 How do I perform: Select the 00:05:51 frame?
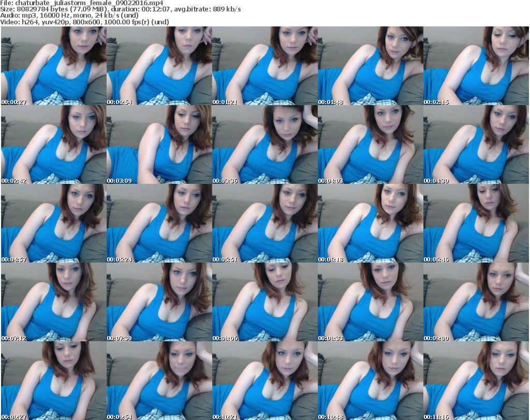click(x=265, y=223)
